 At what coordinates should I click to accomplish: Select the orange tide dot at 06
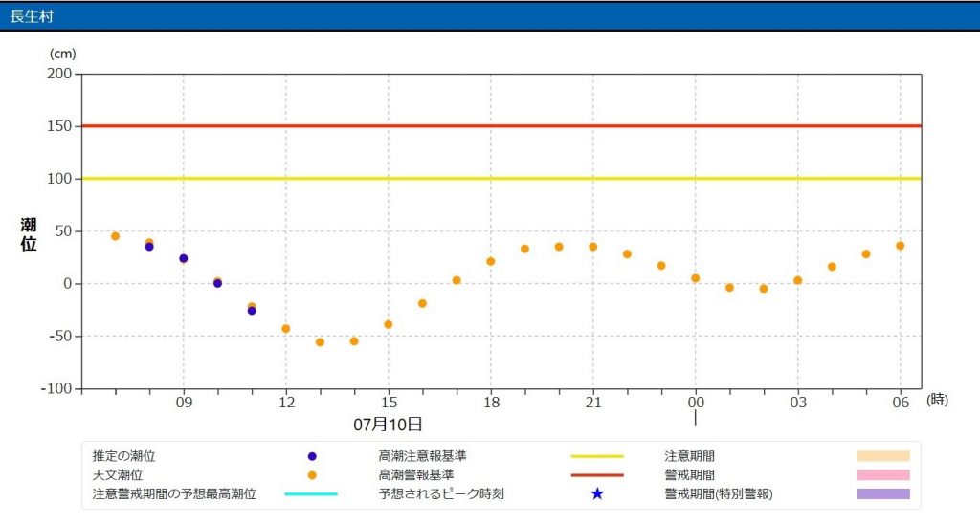[900, 246]
